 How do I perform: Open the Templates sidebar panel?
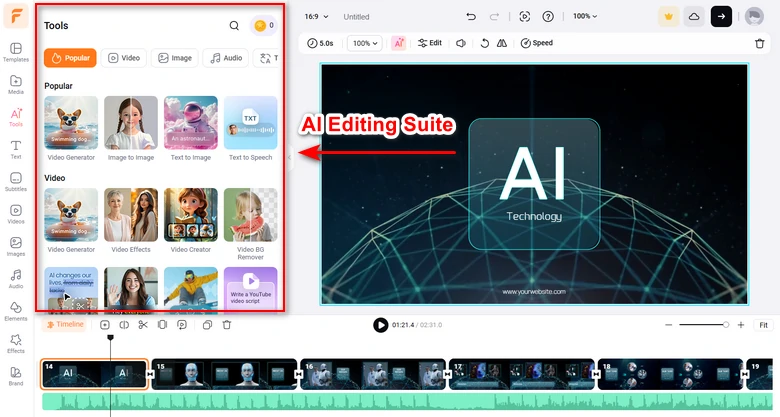point(16,52)
